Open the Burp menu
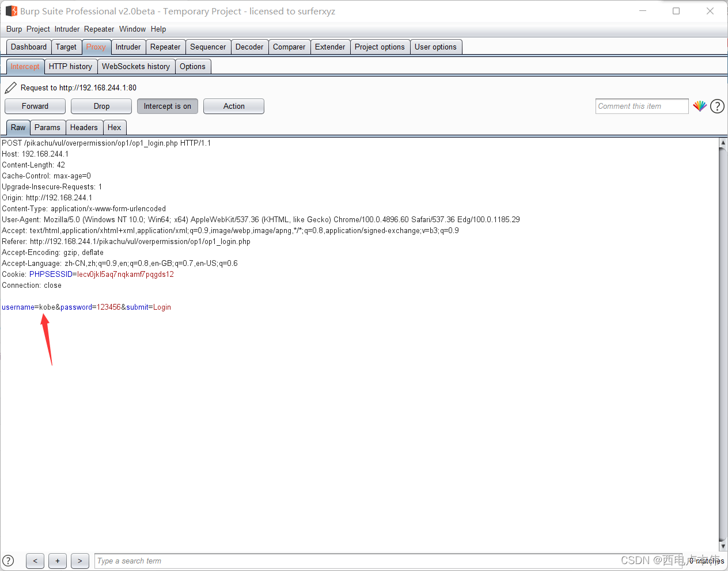 click(x=14, y=29)
